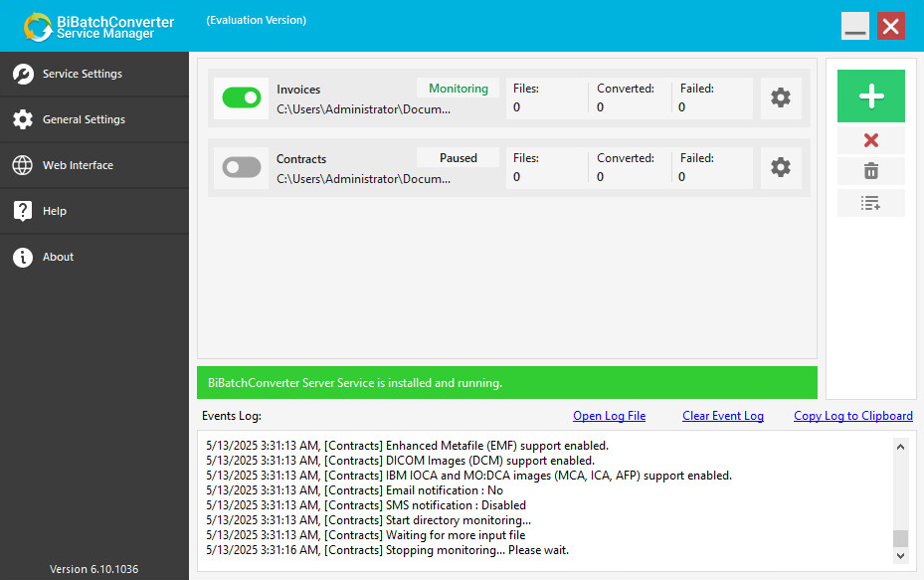Click Open Log File link
This screenshot has height=580, width=924.
pos(610,416)
